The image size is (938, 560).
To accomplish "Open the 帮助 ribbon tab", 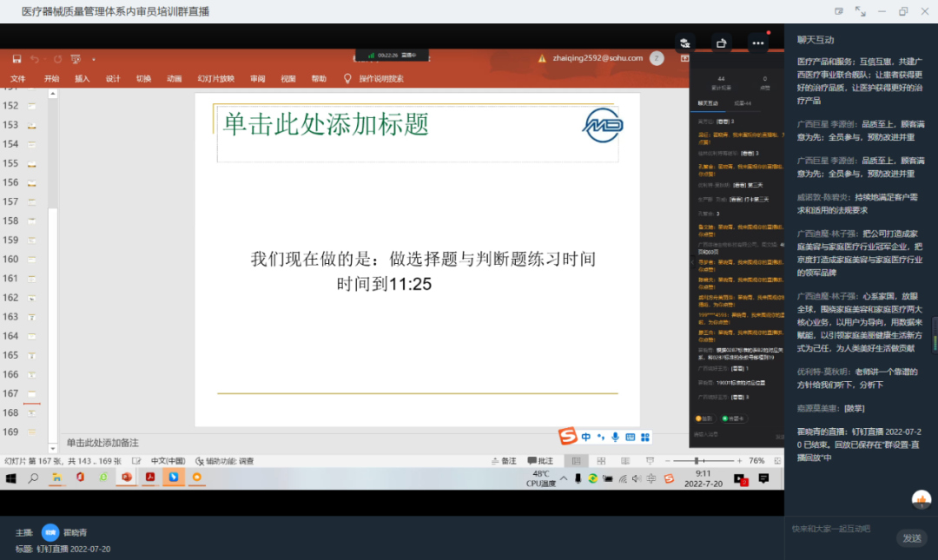I will (x=319, y=78).
